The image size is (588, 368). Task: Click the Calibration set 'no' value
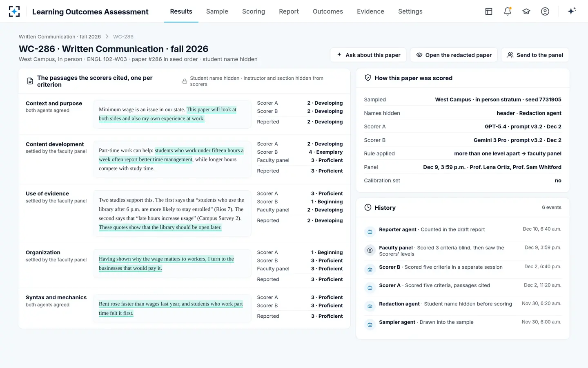point(558,180)
